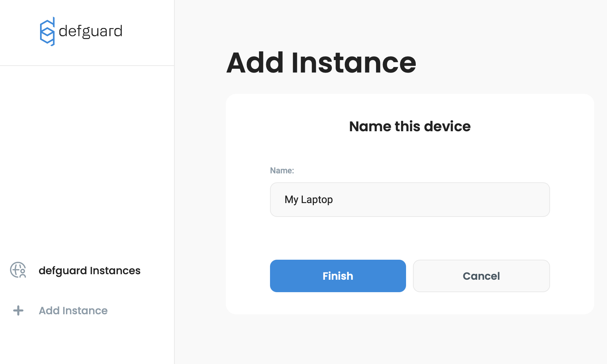The image size is (607, 364).
Task: Click the "Name this device" title
Action: click(x=410, y=126)
